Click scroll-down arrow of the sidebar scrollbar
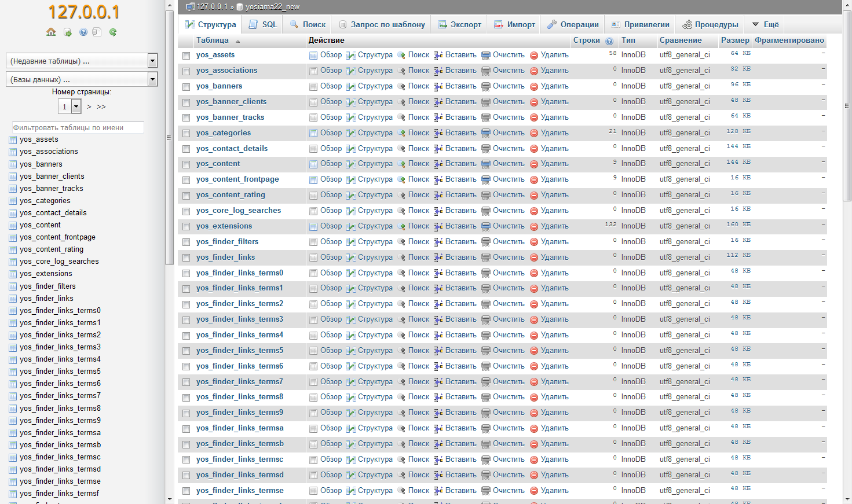 169,499
